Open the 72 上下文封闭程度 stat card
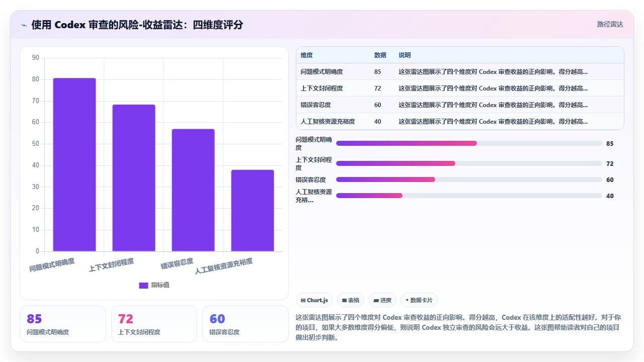The height and width of the screenshot is (362, 644). point(154,324)
